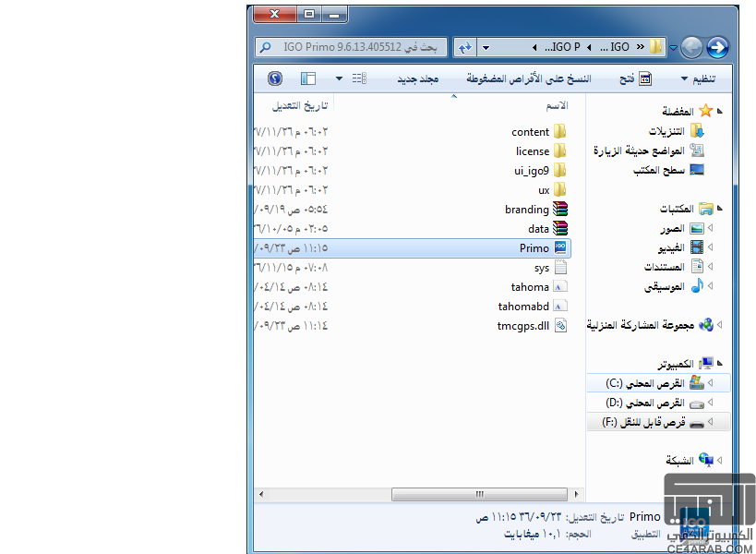The height and width of the screenshot is (554, 756).
Task: Select the 'tahomabd' font file name
Action: [x=523, y=307]
